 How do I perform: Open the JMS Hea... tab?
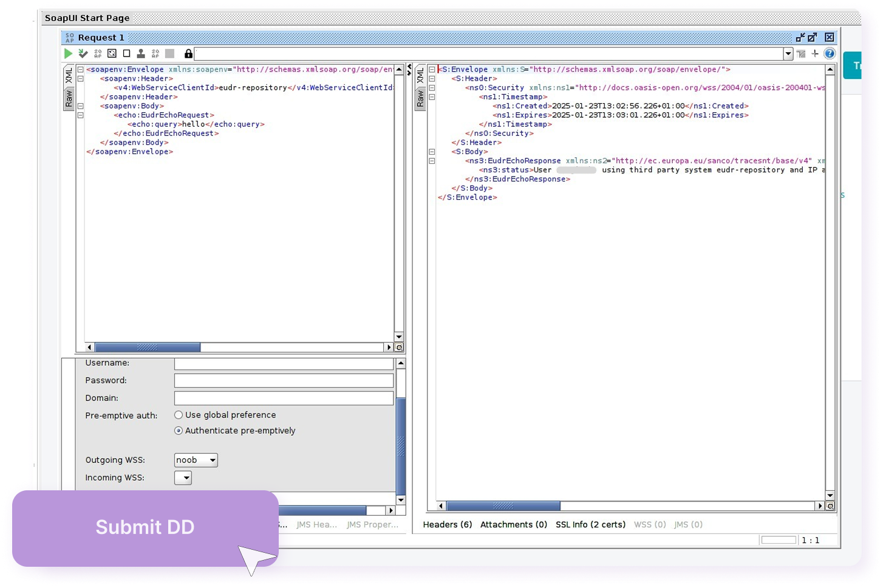pos(316,524)
